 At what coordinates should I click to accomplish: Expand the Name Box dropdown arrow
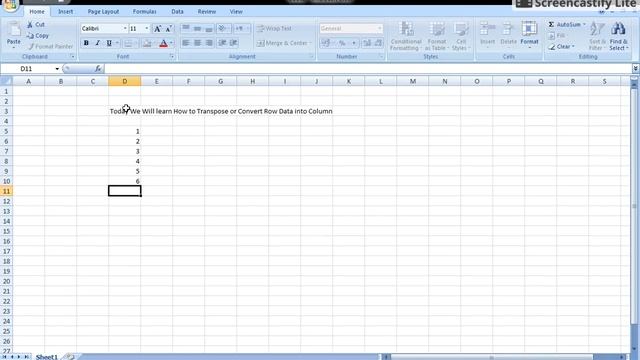pyautogui.click(x=57, y=69)
